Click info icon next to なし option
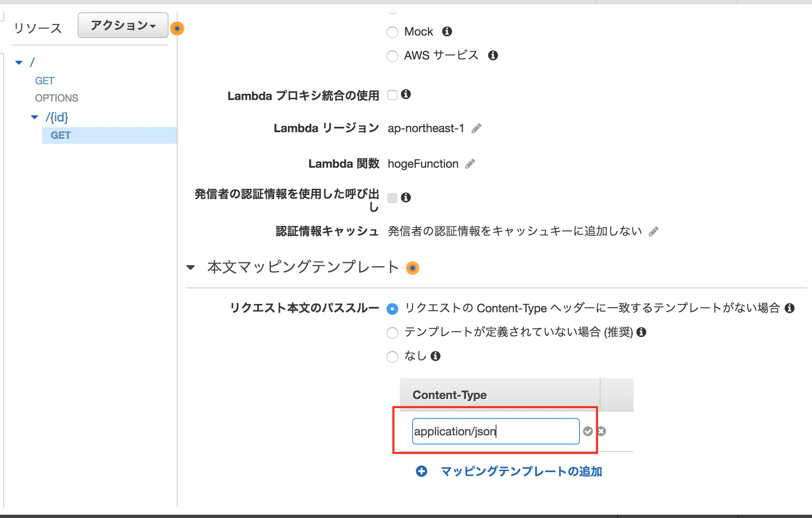Viewport: 812px width, 518px height. click(x=435, y=356)
